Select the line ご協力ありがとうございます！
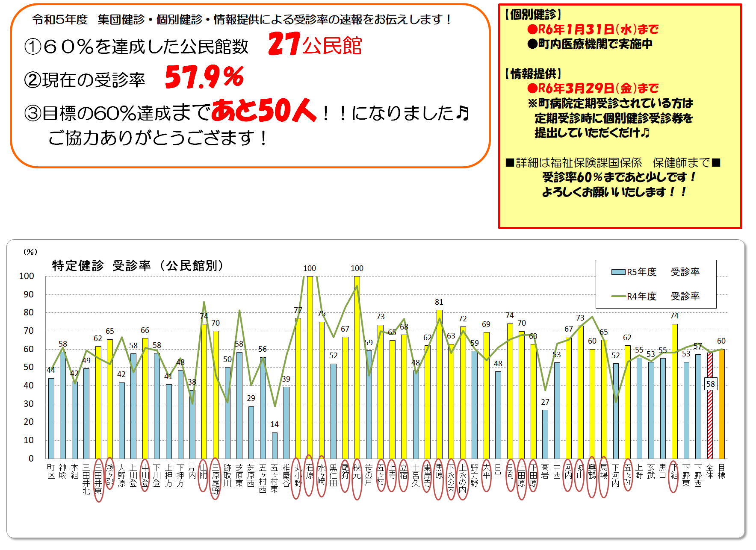The image size is (756, 550). (x=158, y=138)
